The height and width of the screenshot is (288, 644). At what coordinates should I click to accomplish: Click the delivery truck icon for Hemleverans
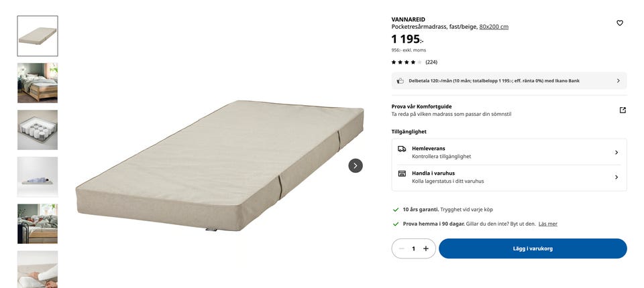402,149
